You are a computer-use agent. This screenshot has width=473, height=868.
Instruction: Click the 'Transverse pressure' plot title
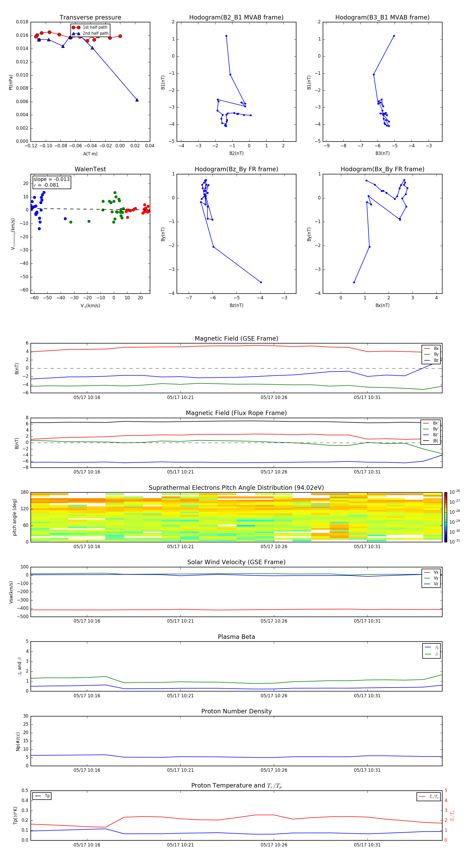(x=90, y=18)
